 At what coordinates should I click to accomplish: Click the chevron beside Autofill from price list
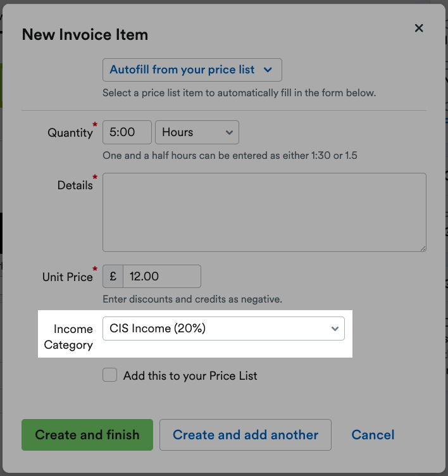pos(268,70)
